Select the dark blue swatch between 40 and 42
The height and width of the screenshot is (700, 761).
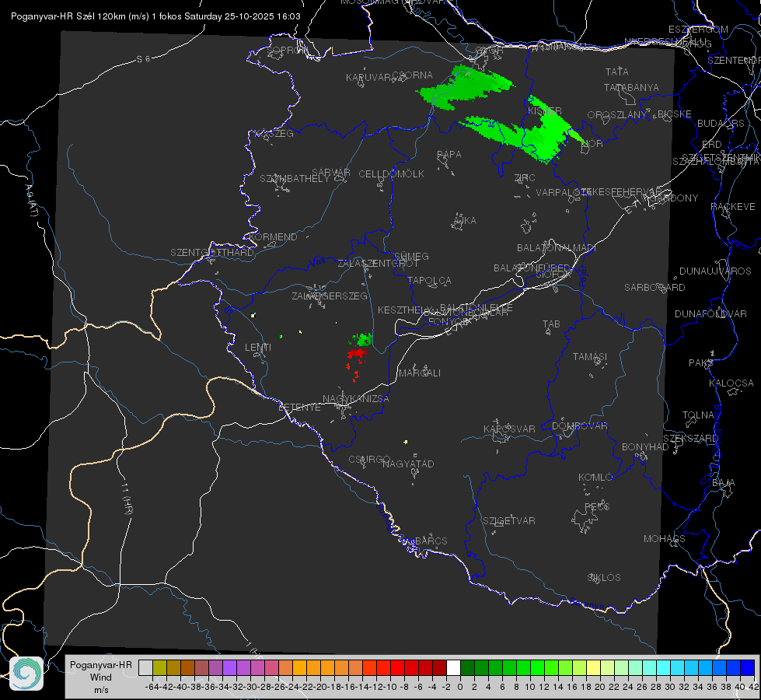[x=748, y=667]
